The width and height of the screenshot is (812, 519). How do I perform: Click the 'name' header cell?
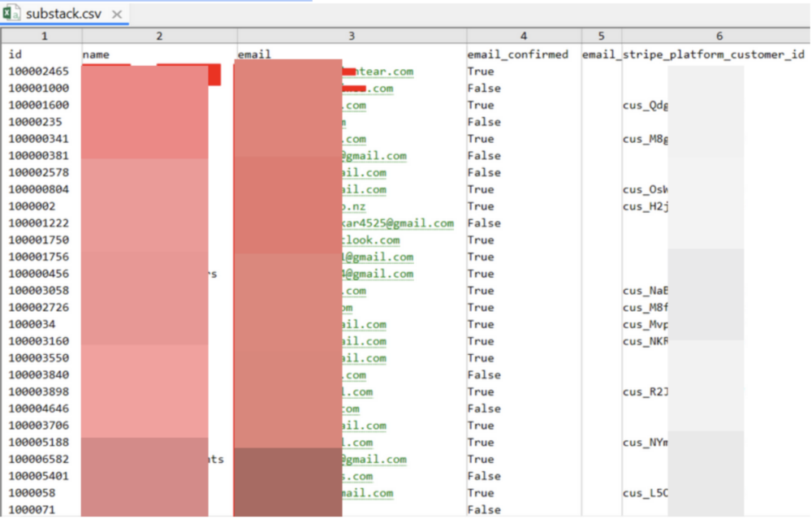point(96,54)
